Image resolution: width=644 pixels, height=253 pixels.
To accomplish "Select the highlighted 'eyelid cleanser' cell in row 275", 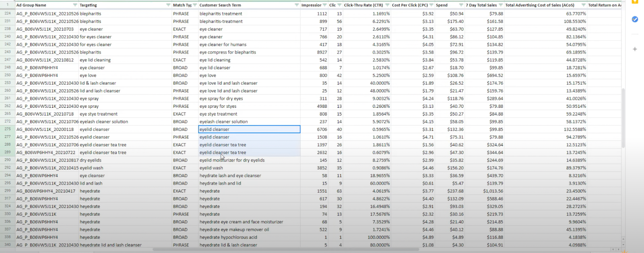I will tap(249, 129).
